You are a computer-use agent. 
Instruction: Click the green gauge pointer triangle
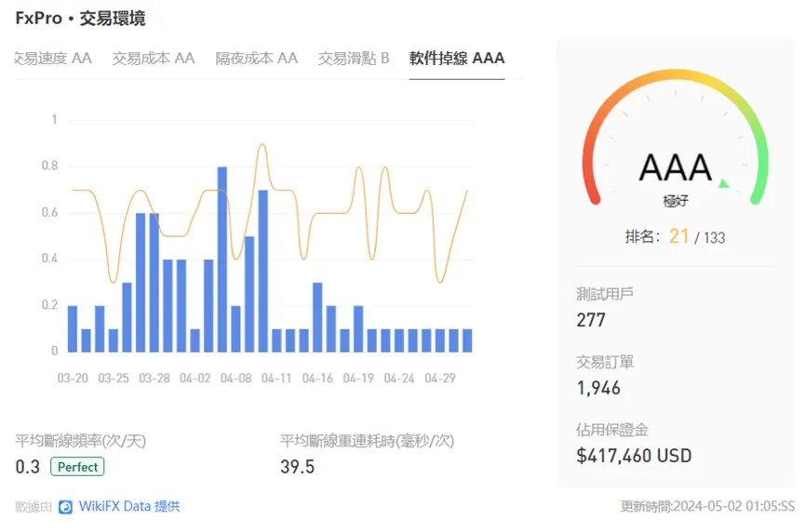coord(724,183)
